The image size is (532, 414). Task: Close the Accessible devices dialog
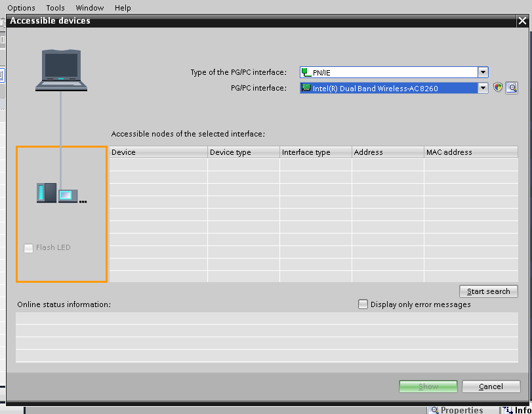coord(523,21)
